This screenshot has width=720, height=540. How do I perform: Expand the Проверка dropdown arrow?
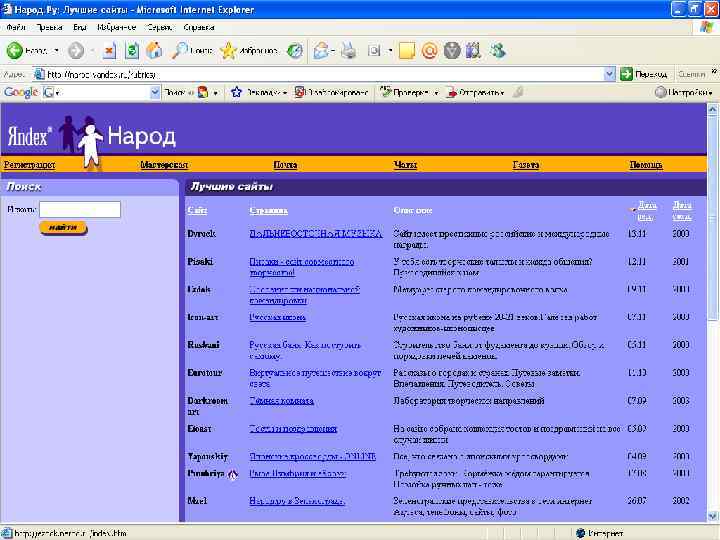tap(436, 93)
